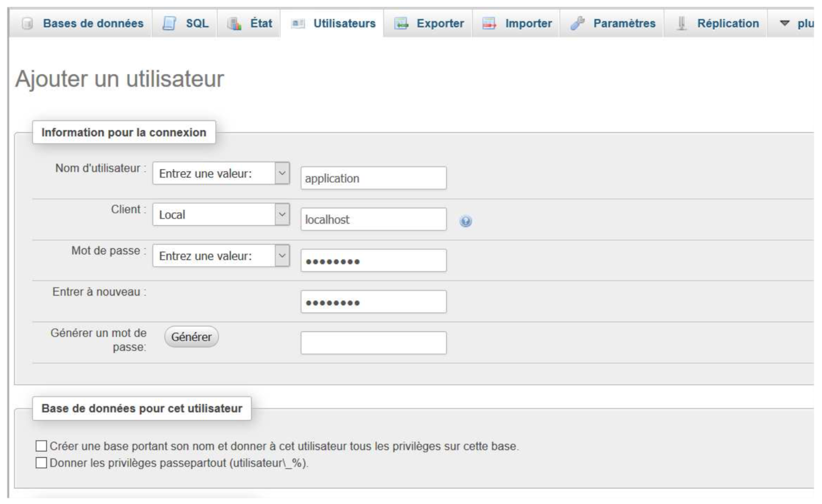The height and width of the screenshot is (504, 822).
Task: Click the SQL tab icon
Action: pyautogui.click(x=169, y=23)
